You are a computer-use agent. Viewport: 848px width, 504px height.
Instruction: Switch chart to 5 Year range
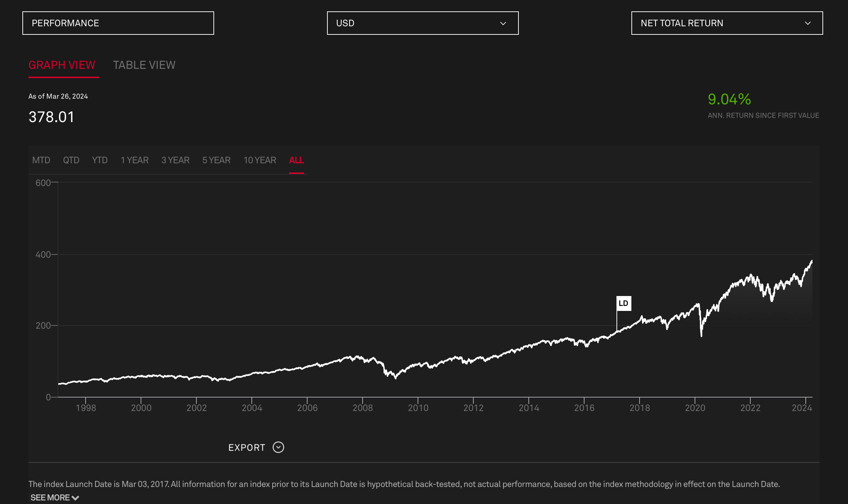click(x=216, y=160)
